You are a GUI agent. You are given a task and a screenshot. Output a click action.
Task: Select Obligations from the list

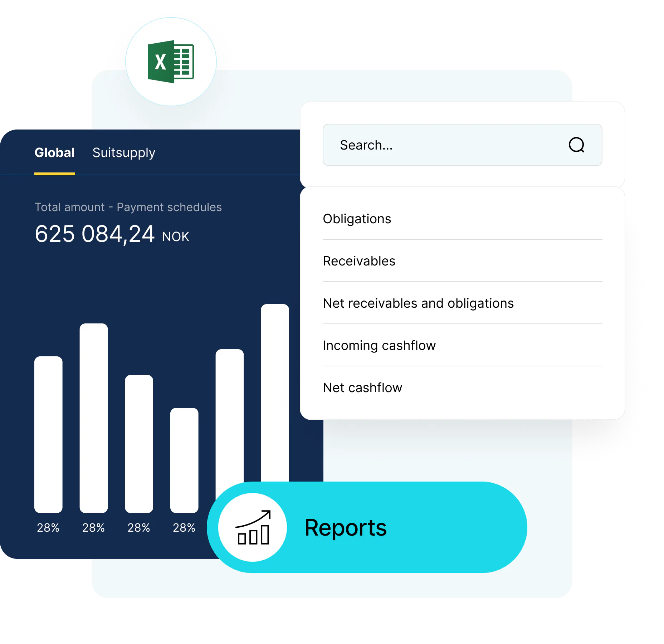(x=463, y=219)
